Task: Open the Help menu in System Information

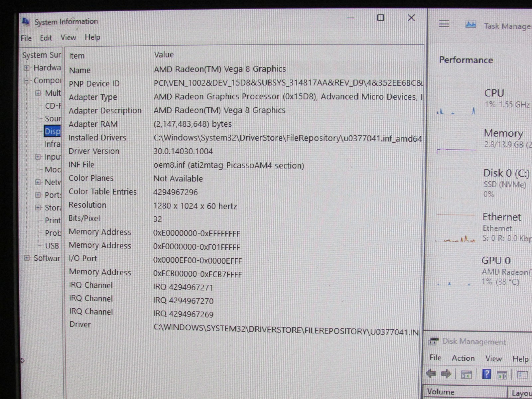Action: tap(92, 37)
